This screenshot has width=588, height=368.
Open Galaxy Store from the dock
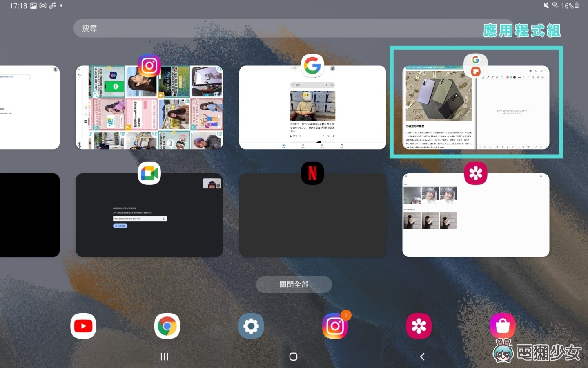(503, 326)
